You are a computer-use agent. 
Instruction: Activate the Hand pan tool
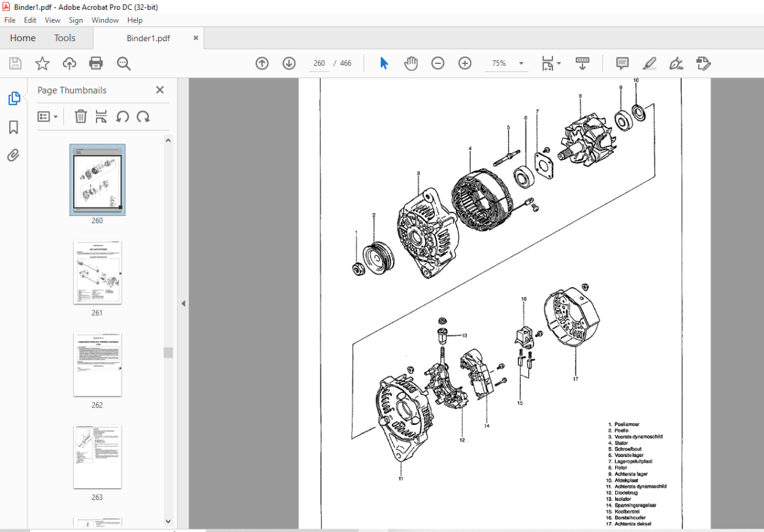pyautogui.click(x=411, y=63)
